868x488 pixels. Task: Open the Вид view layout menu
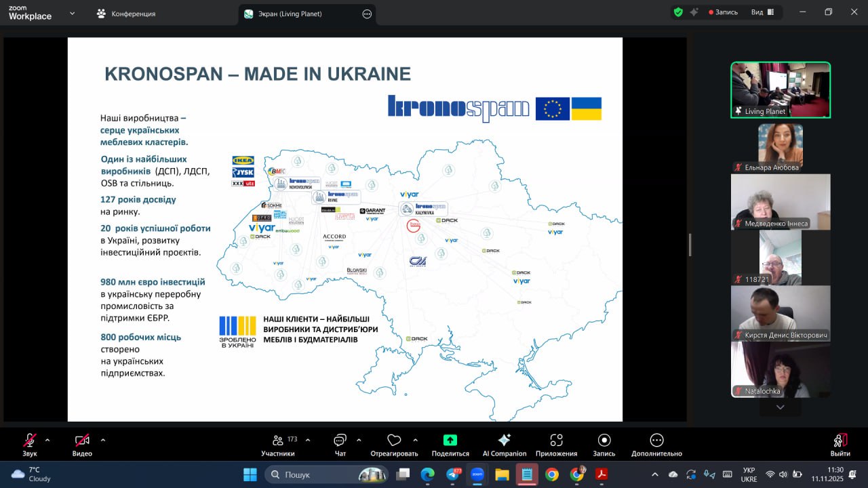click(x=762, y=12)
